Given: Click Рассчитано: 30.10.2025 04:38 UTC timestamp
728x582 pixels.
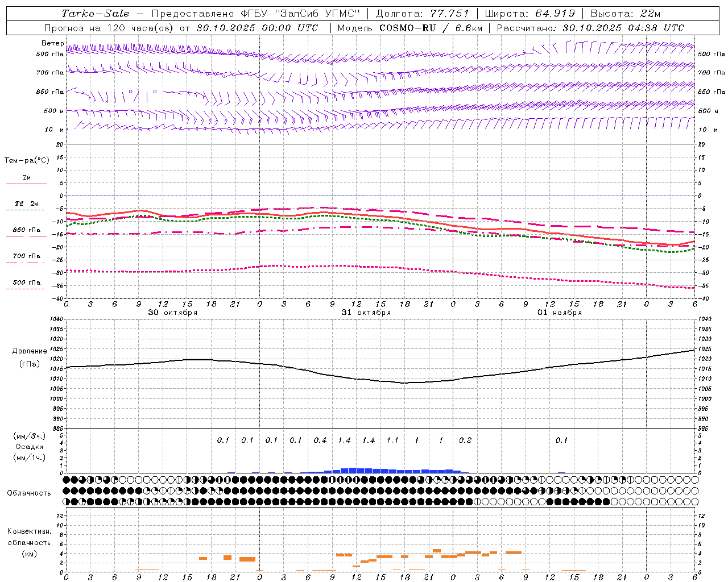Looking at the screenshot, I should [x=590, y=28].
